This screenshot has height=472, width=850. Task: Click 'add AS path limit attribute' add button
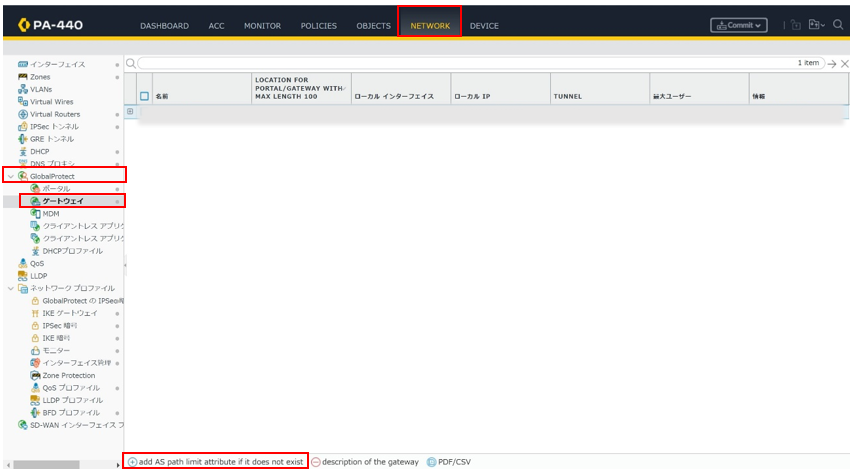216,462
